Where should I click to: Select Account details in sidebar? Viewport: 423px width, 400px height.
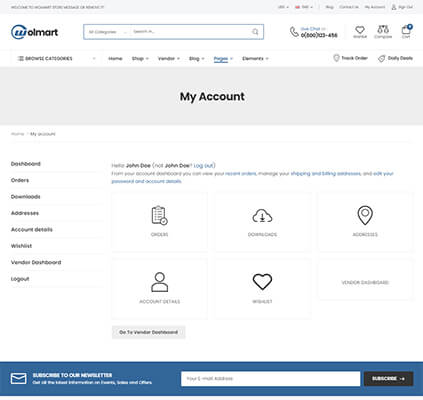coord(32,230)
